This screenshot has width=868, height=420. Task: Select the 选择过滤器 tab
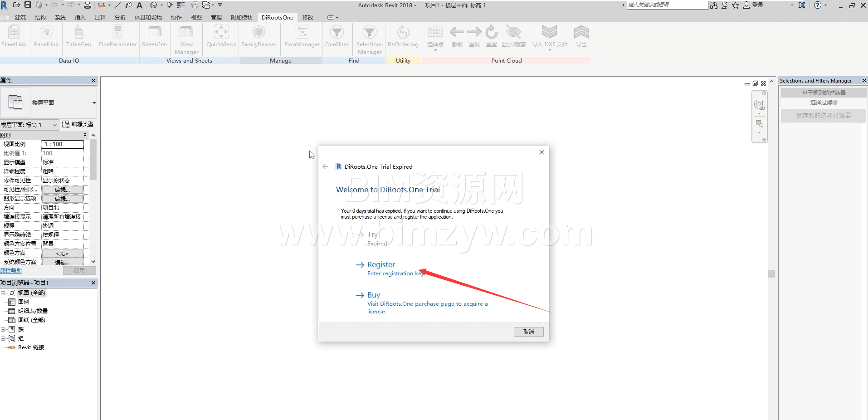824,103
